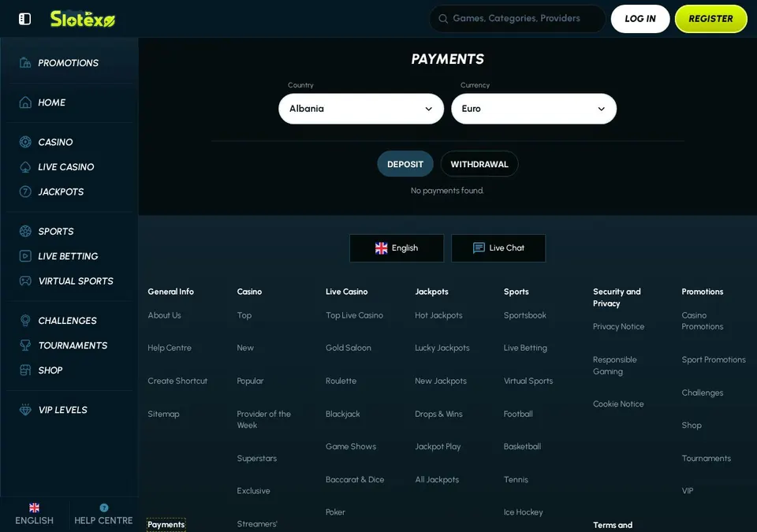Open the Drops & Wins link
This screenshot has height=532, width=757.
[438, 414]
